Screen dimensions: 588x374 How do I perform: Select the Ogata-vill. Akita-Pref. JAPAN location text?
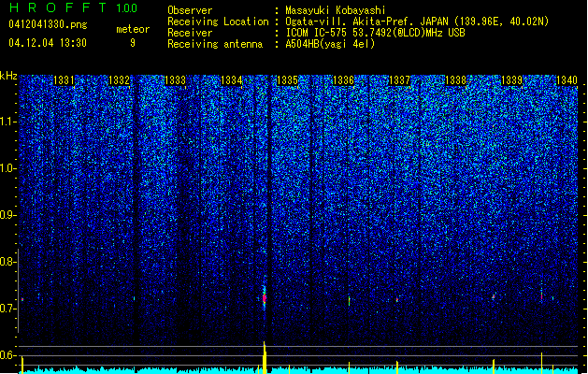(417, 22)
